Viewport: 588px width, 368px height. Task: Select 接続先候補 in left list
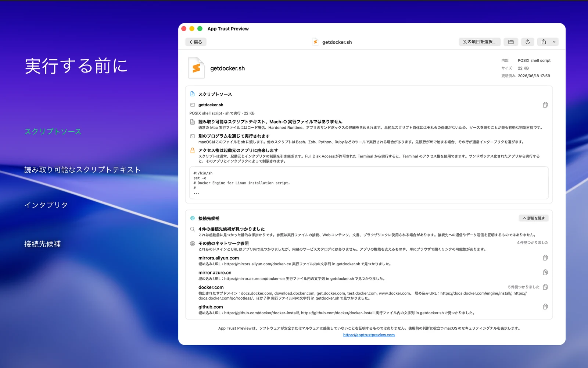43,244
